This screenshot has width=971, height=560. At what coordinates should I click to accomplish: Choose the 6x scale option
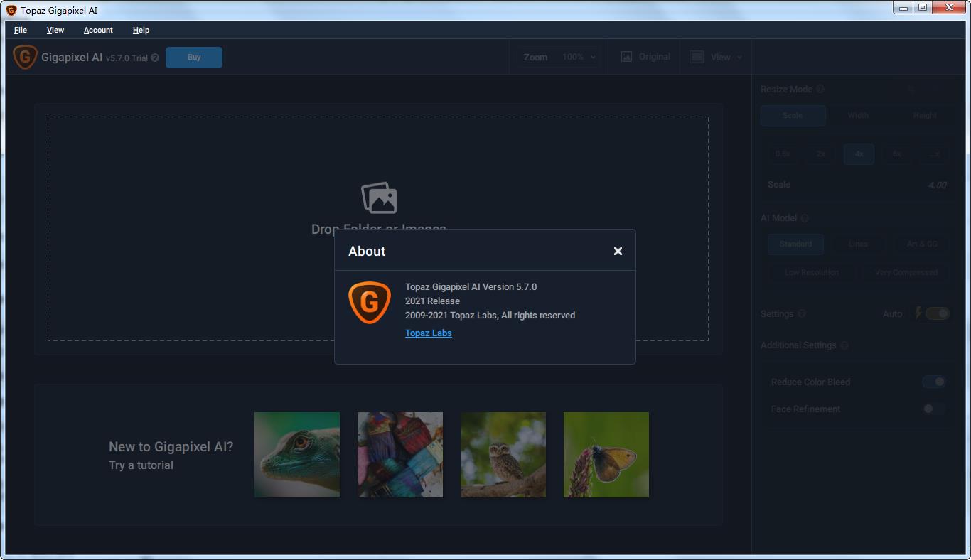pos(897,154)
